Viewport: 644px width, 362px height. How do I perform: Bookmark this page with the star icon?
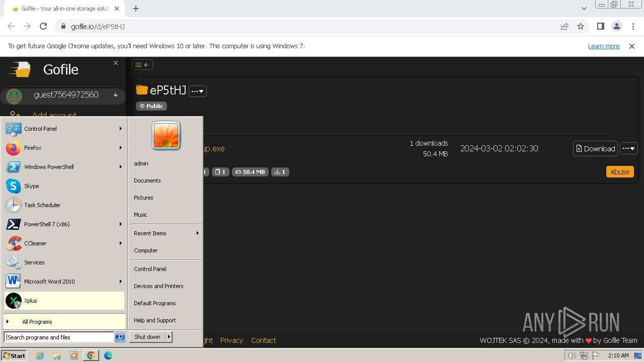tap(581, 26)
